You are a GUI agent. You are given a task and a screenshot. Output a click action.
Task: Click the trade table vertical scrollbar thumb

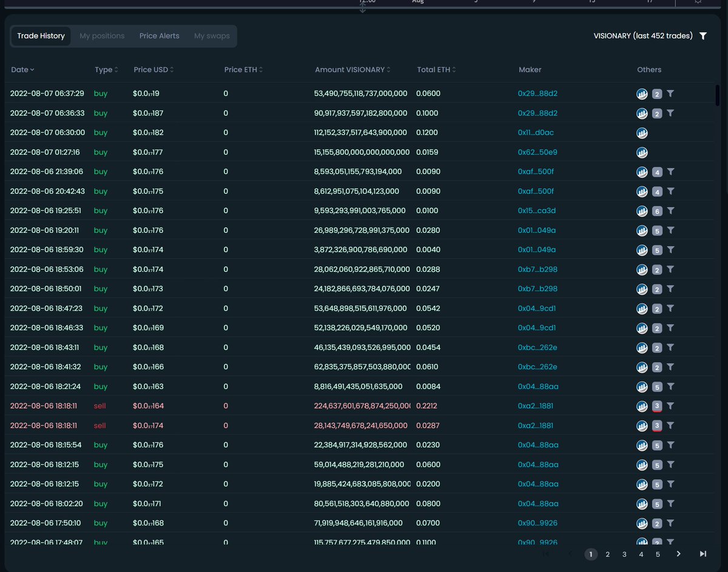(718, 95)
